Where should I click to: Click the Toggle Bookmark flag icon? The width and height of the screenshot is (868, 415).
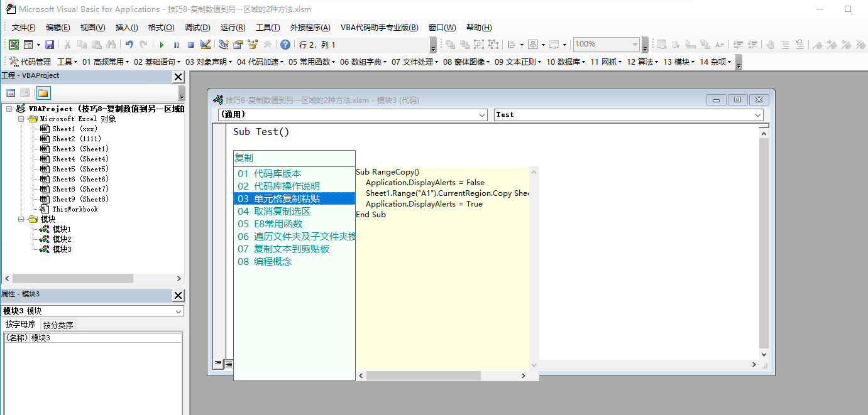pos(817,45)
